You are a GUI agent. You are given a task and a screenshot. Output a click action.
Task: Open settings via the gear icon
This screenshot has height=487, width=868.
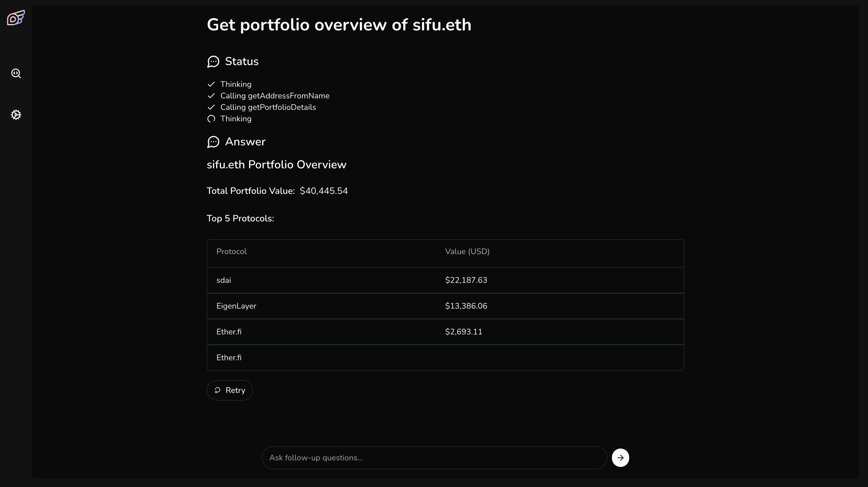pyautogui.click(x=16, y=115)
